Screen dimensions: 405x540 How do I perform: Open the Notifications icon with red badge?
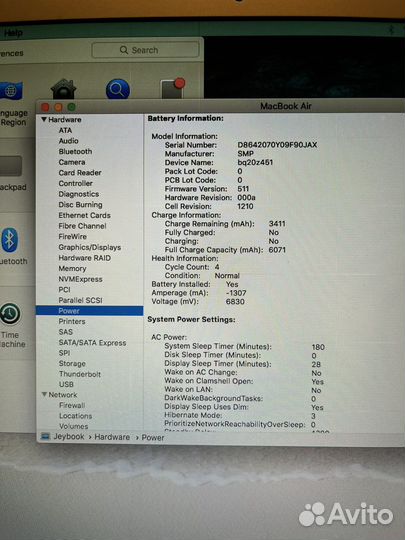click(173, 89)
